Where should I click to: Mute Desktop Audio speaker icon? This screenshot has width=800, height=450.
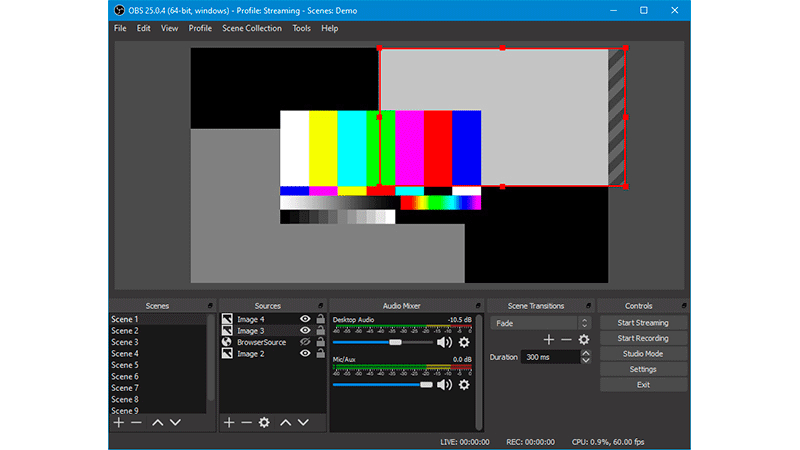pyautogui.click(x=444, y=342)
